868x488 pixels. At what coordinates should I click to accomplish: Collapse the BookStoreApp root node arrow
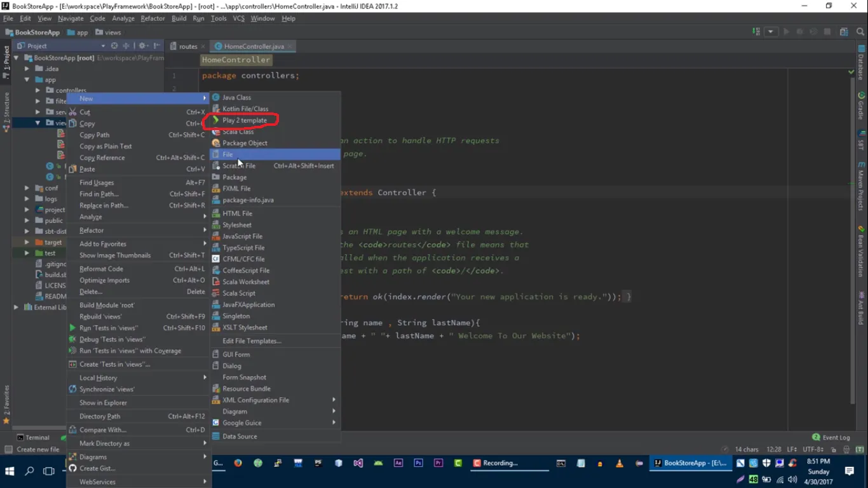click(16, 58)
